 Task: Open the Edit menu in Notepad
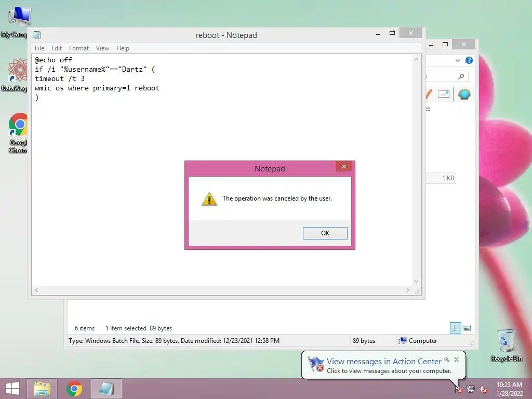[x=56, y=48]
